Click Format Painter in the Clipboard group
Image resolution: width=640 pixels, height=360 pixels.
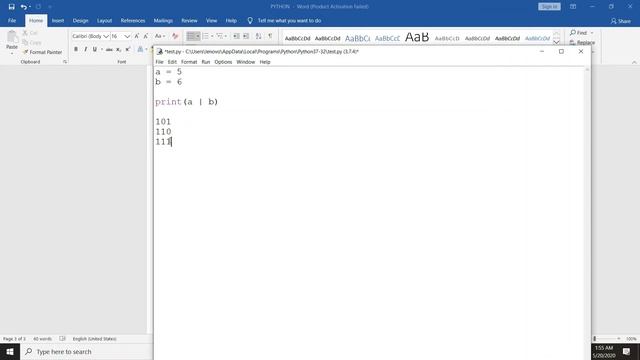pos(42,52)
